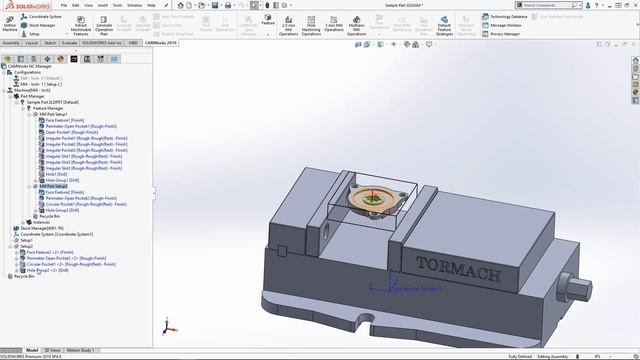Open the Message Window
Image resolution: width=640 pixels, height=360 pixels.
502,25
